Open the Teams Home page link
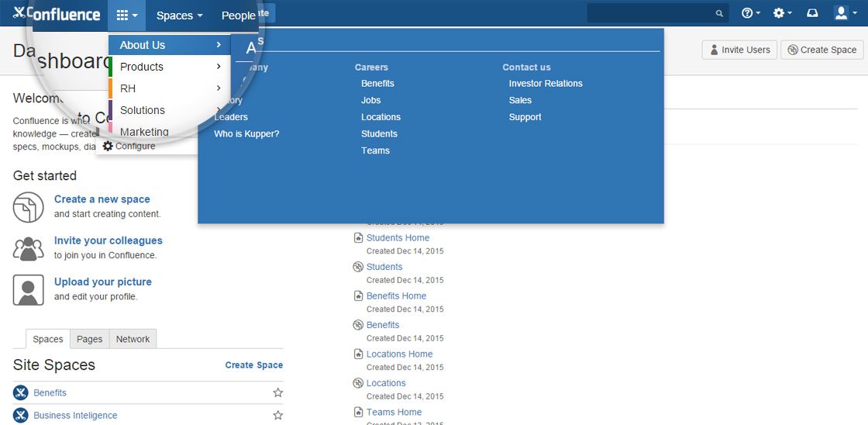 tap(394, 413)
